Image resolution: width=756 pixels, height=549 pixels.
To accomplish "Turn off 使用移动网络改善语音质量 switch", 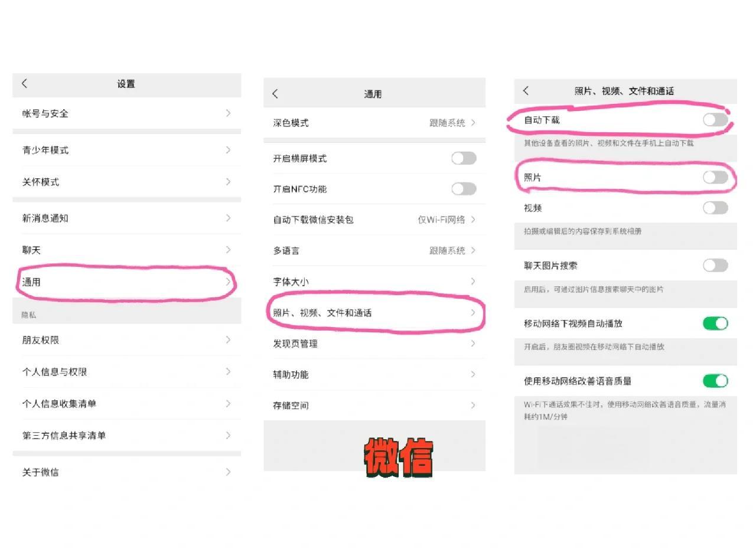I will (x=715, y=381).
